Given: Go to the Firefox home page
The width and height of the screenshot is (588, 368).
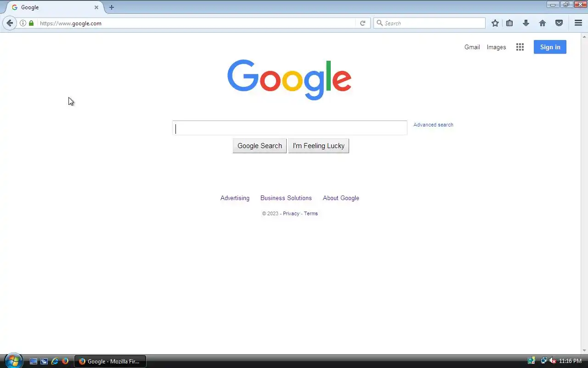Looking at the screenshot, I should pyautogui.click(x=543, y=23).
